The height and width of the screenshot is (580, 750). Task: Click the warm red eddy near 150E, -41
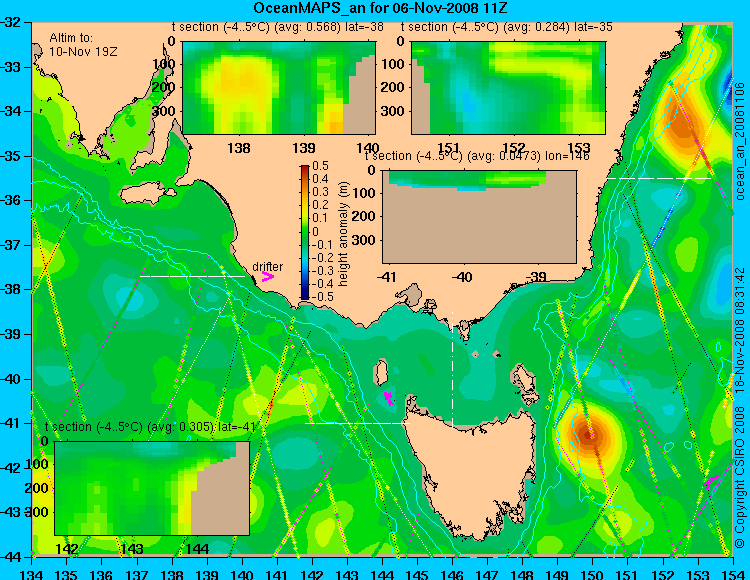[x=589, y=435]
